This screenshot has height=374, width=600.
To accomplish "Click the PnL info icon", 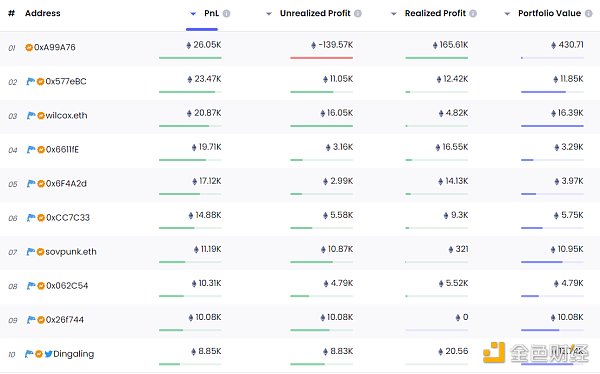I will [227, 13].
